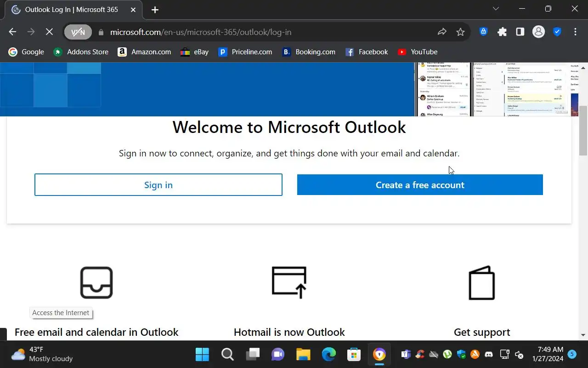Click the Sign in button

coord(158,185)
